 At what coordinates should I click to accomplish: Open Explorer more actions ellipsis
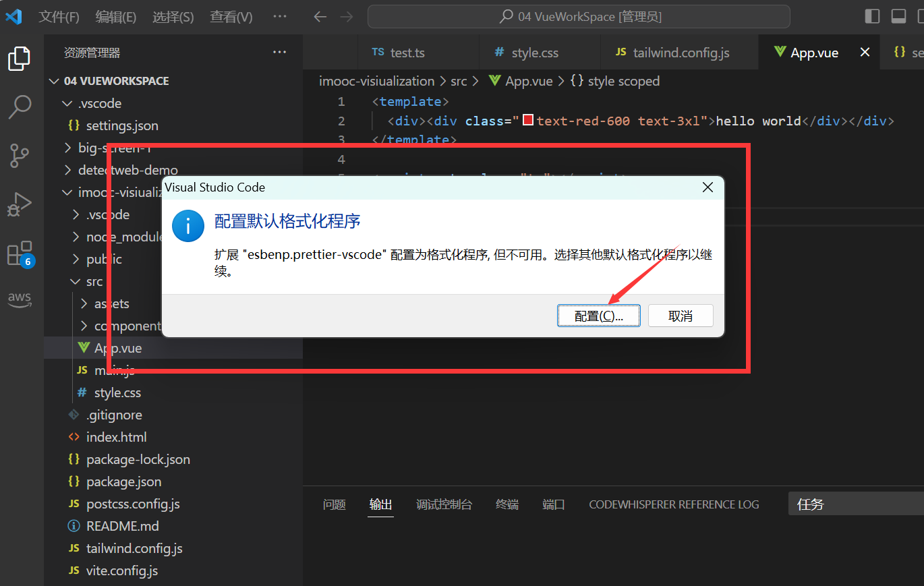click(279, 53)
